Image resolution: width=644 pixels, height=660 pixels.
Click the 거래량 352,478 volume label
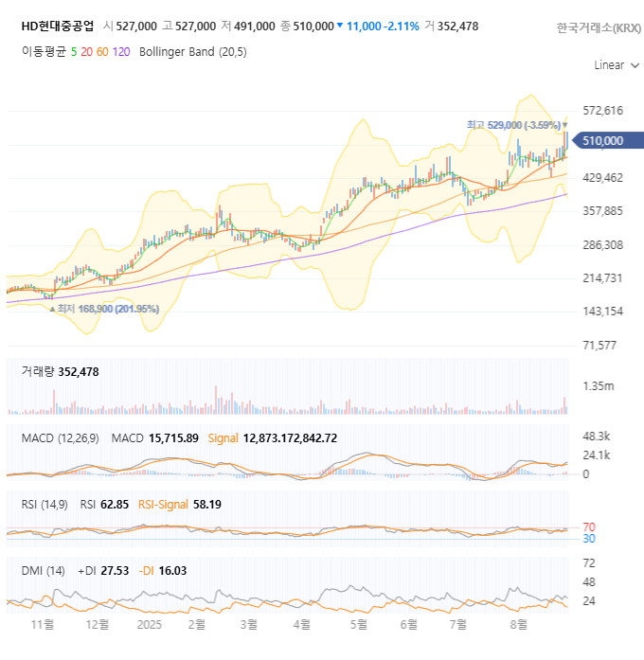(x=61, y=372)
